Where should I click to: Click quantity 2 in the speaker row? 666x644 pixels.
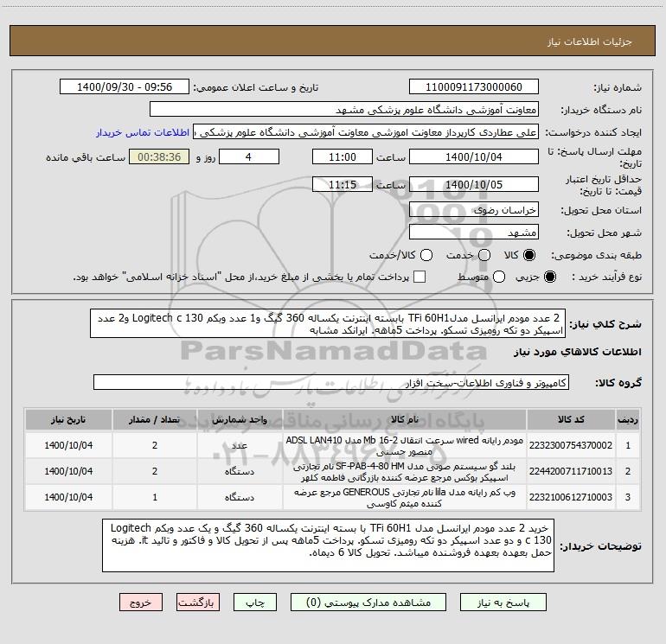click(x=155, y=471)
